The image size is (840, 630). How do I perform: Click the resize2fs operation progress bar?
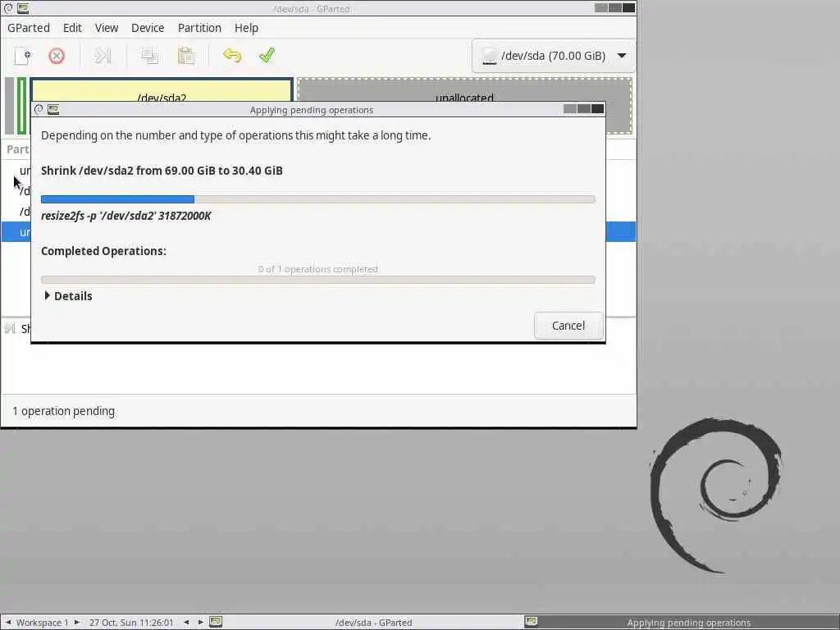(318, 199)
